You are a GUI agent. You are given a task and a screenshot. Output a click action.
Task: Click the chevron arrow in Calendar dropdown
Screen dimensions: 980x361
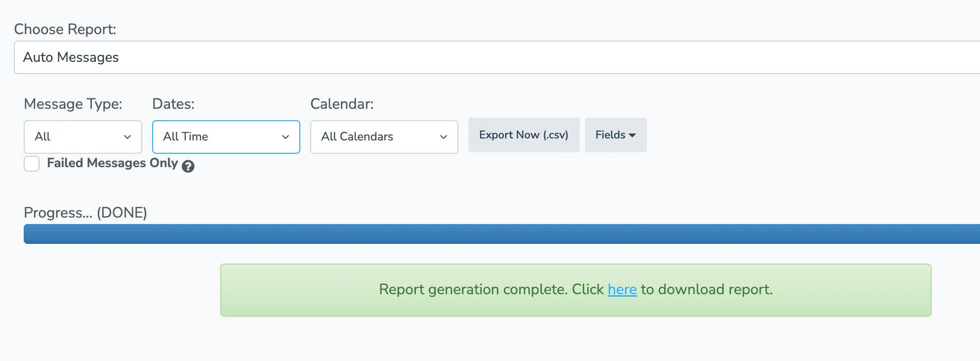[x=444, y=137]
